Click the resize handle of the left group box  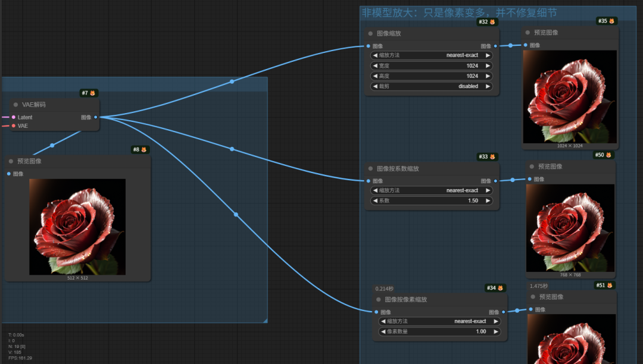point(266,321)
